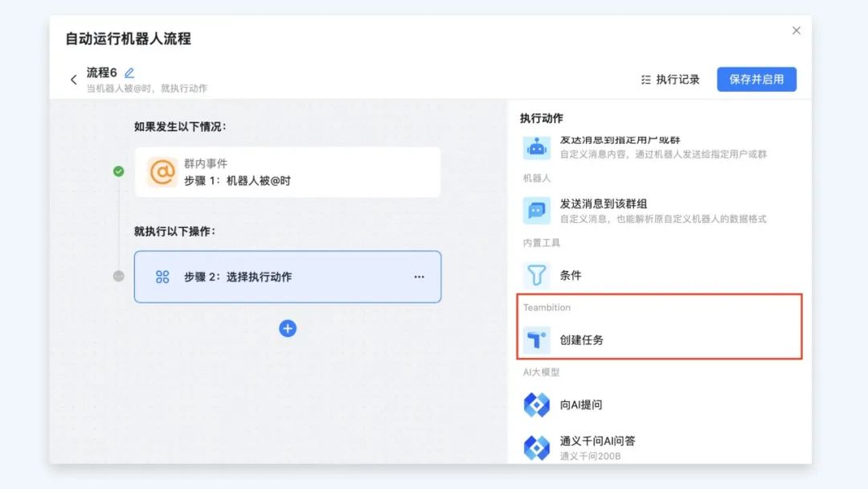
Task: Go back using the left arrow
Action: tap(74, 80)
